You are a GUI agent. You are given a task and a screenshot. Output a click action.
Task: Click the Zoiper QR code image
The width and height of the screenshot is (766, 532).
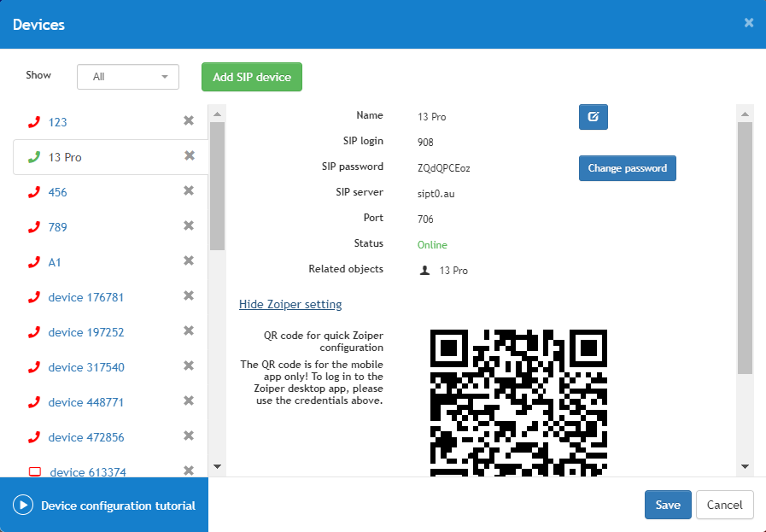(x=518, y=402)
